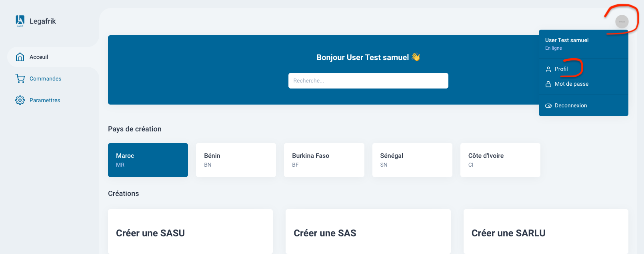The height and width of the screenshot is (254, 644).
Task: Open Profil from the user menu
Action: coord(561,69)
